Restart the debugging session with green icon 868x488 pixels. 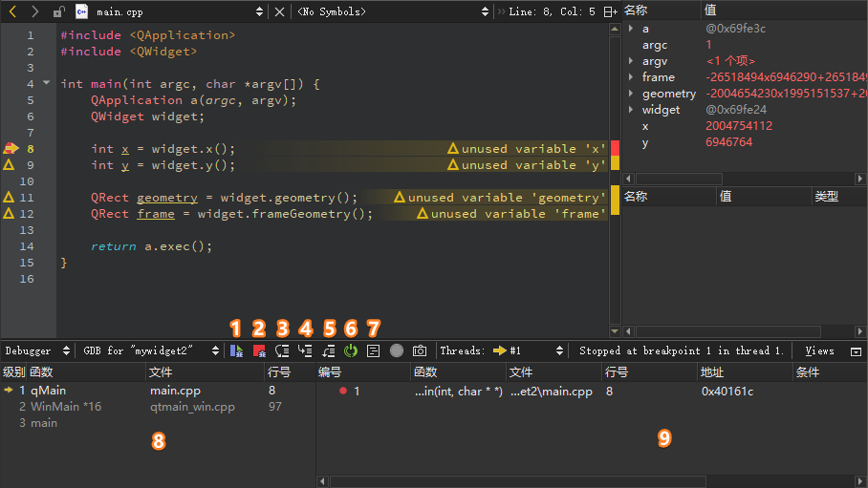pos(351,351)
